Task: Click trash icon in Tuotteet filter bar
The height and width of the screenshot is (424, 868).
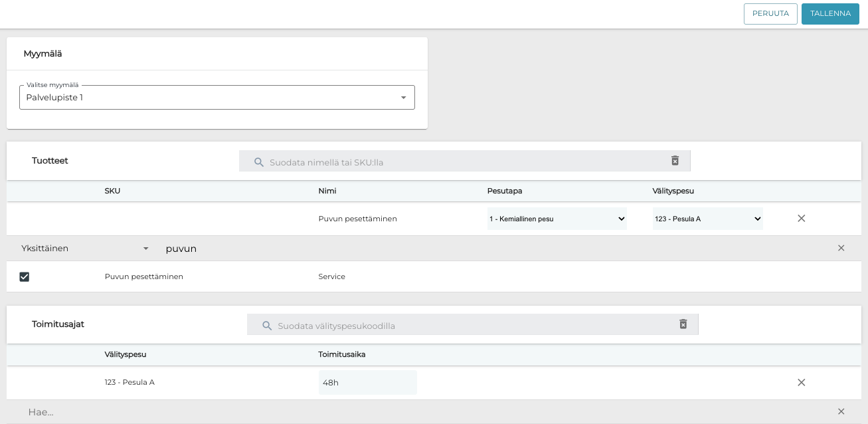Action: [x=675, y=161]
